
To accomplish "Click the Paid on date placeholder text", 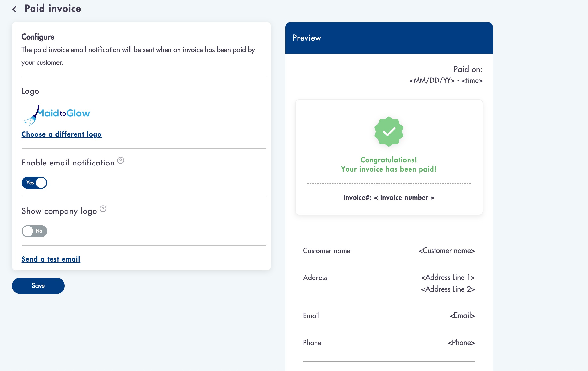I will pyautogui.click(x=446, y=81).
